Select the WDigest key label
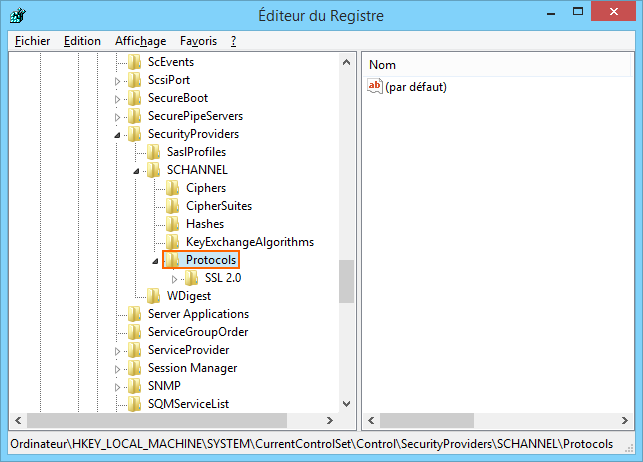 (189, 296)
